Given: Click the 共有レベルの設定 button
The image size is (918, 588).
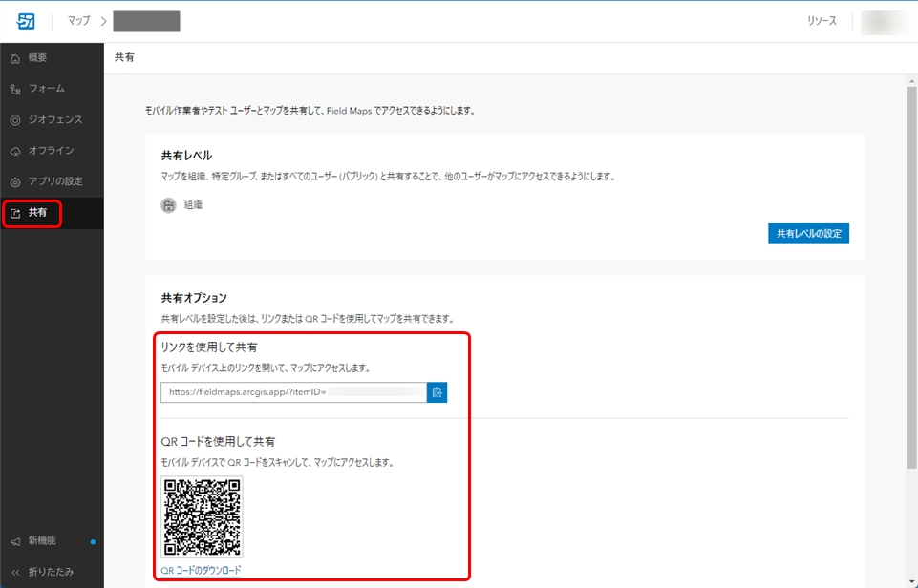Looking at the screenshot, I should pos(808,234).
